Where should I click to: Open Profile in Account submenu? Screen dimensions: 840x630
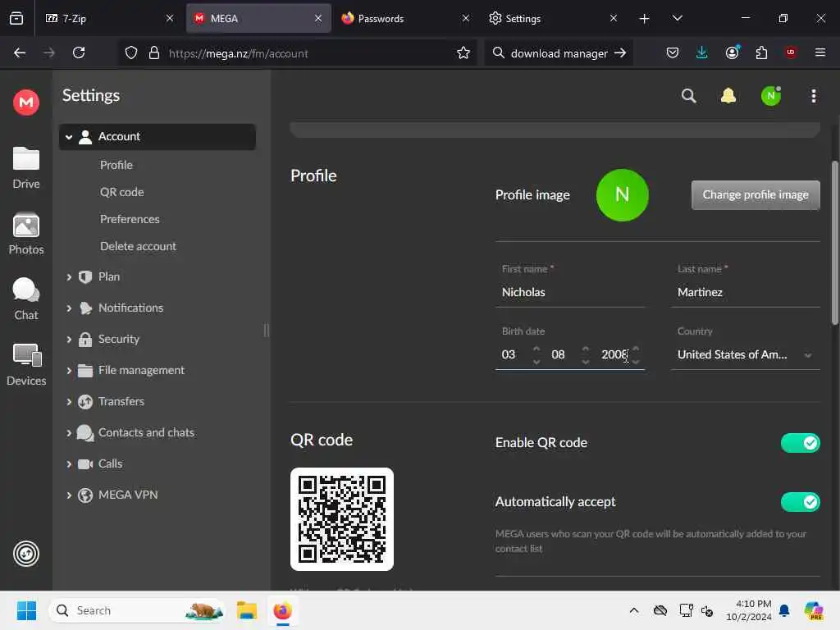[x=116, y=165]
